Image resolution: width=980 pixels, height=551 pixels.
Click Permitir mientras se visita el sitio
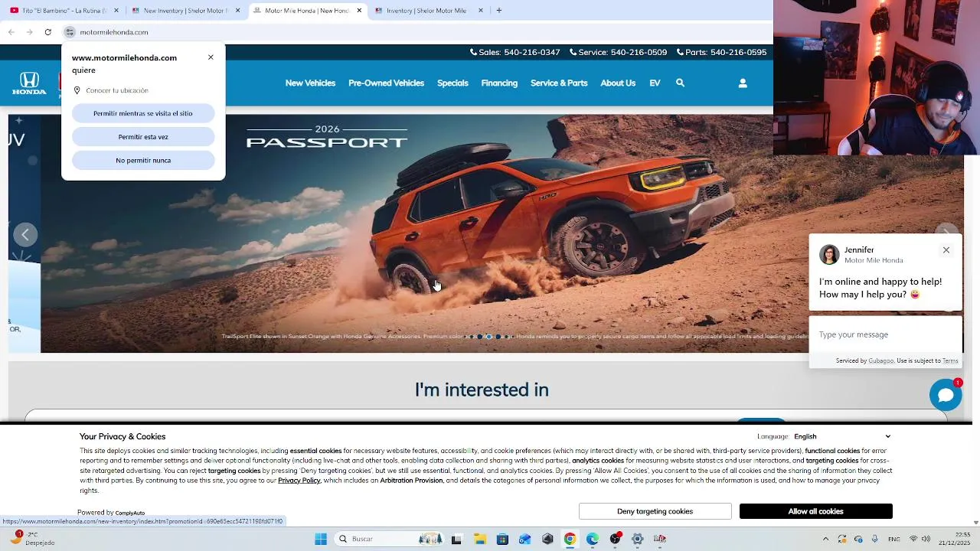(143, 113)
